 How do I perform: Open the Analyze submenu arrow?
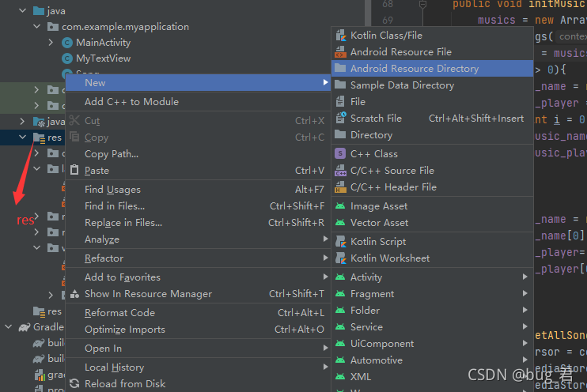(x=325, y=239)
